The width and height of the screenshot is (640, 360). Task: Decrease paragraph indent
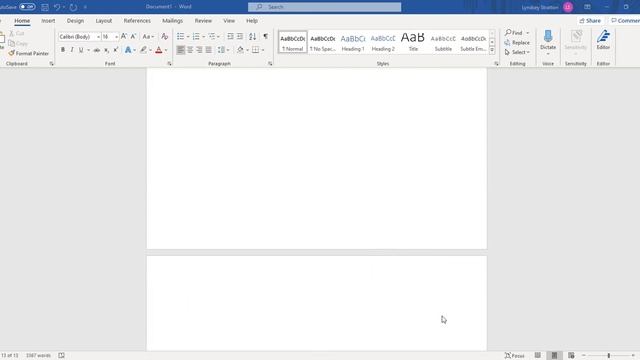click(230, 37)
